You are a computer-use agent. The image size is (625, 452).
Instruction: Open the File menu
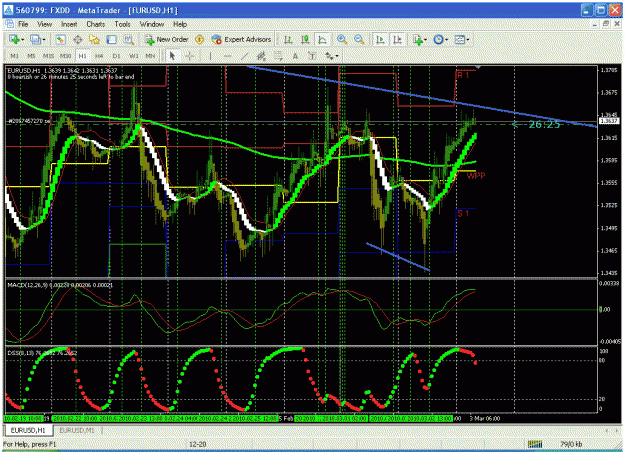[23, 24]
